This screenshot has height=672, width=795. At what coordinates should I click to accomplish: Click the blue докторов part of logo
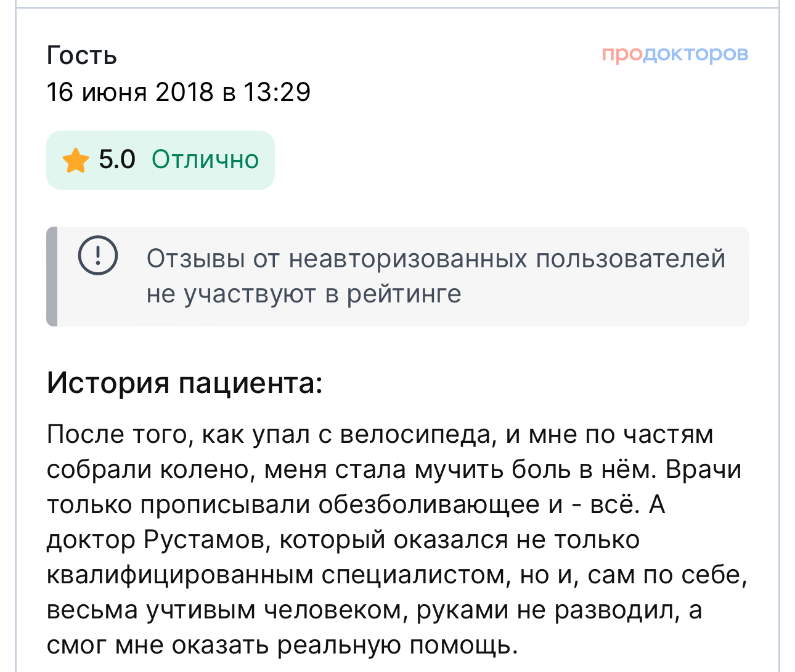696,54
